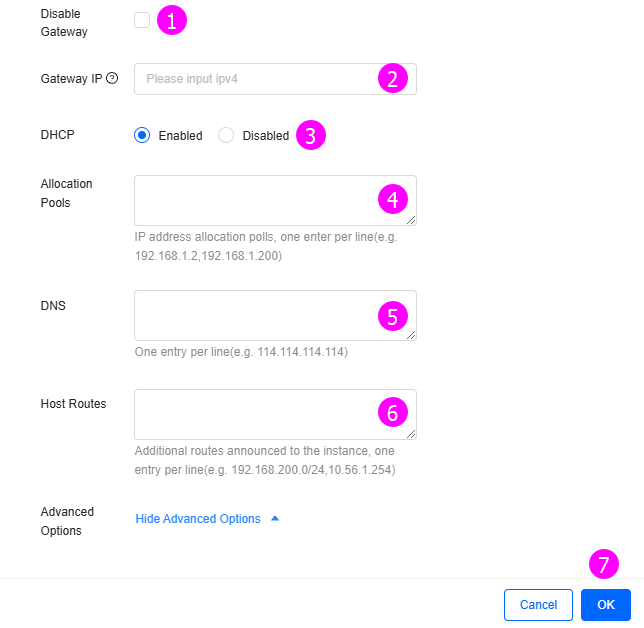Click the magenta marker numbered 1
644x628 pixels.
pyautogui.click(x=172, y=20)
